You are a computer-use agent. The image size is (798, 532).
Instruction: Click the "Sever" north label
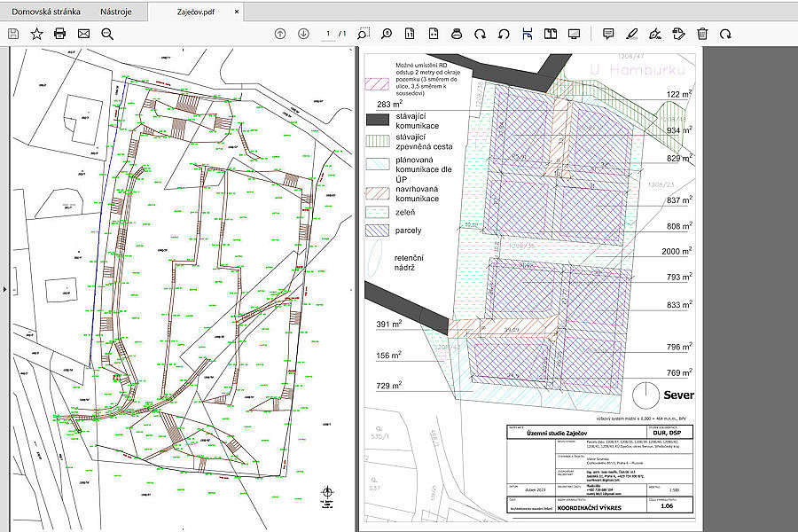[678, 395]
